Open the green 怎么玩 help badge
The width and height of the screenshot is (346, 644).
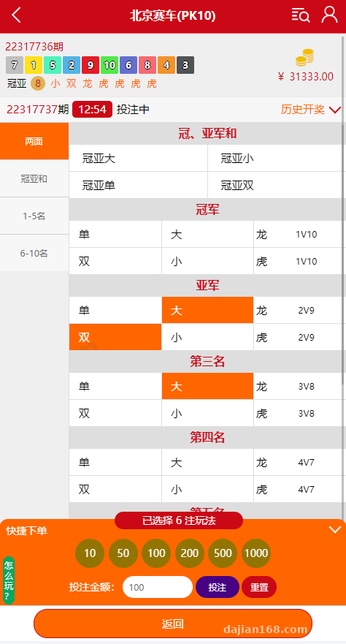[x=9, y=580]
